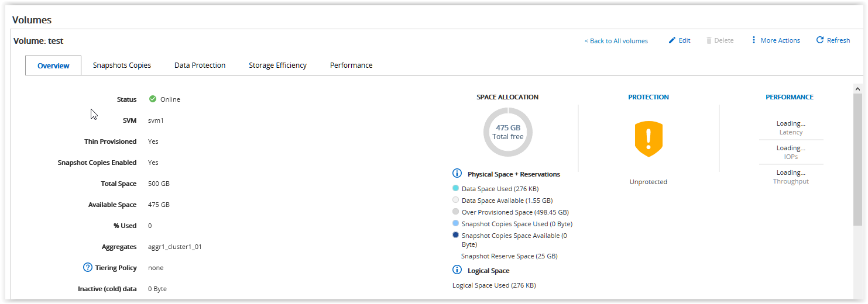Click the Data Space Used cyan legend dot
The width and height of the screenshot is (868, 304).
(456, 188)
